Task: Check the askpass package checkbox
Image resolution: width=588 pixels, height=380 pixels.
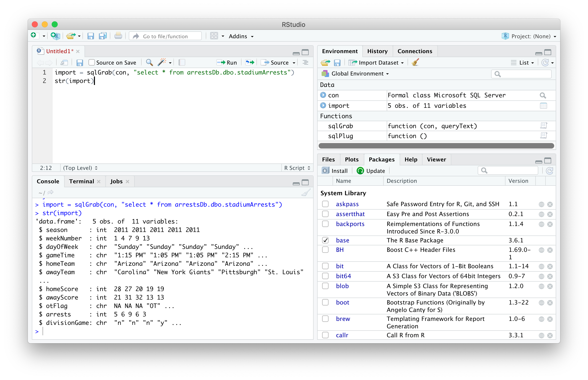Action: (325, 204)
